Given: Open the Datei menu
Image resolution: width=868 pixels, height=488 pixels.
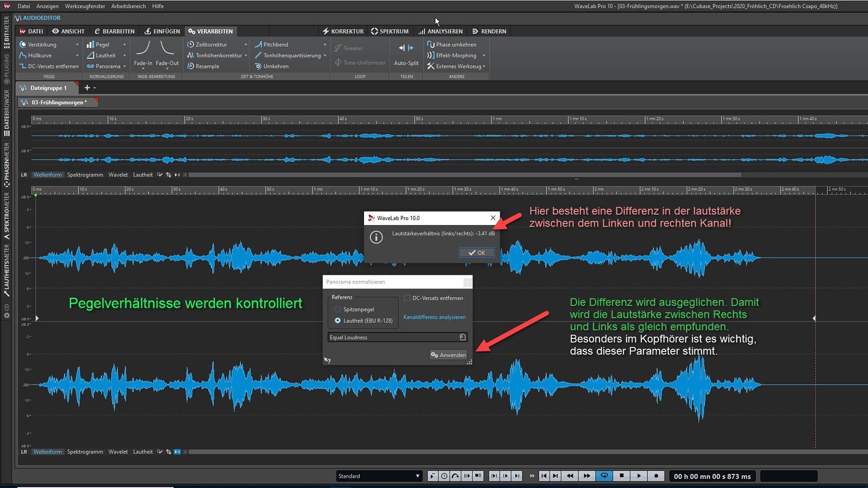Looking at the screenshot, I should pyautogui.click(x=24, y=6).
